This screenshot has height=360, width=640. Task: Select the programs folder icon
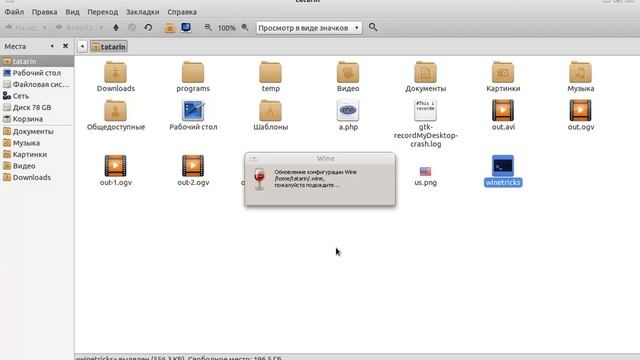click(193, 73)
